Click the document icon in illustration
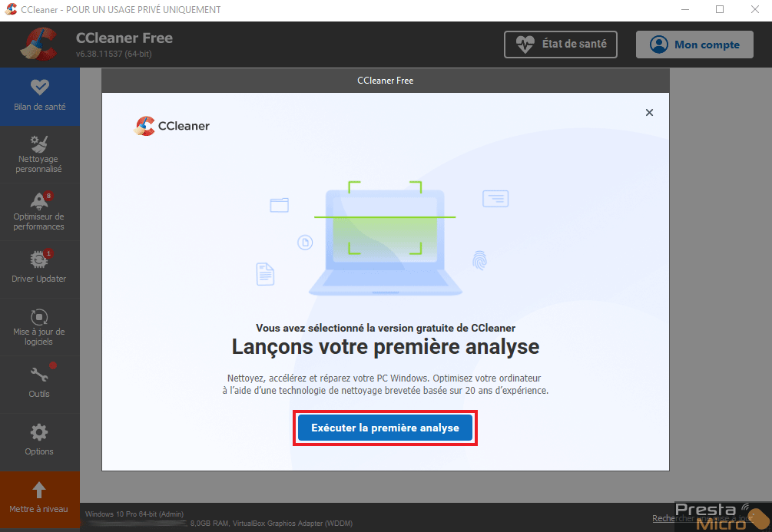 point(265,274)
